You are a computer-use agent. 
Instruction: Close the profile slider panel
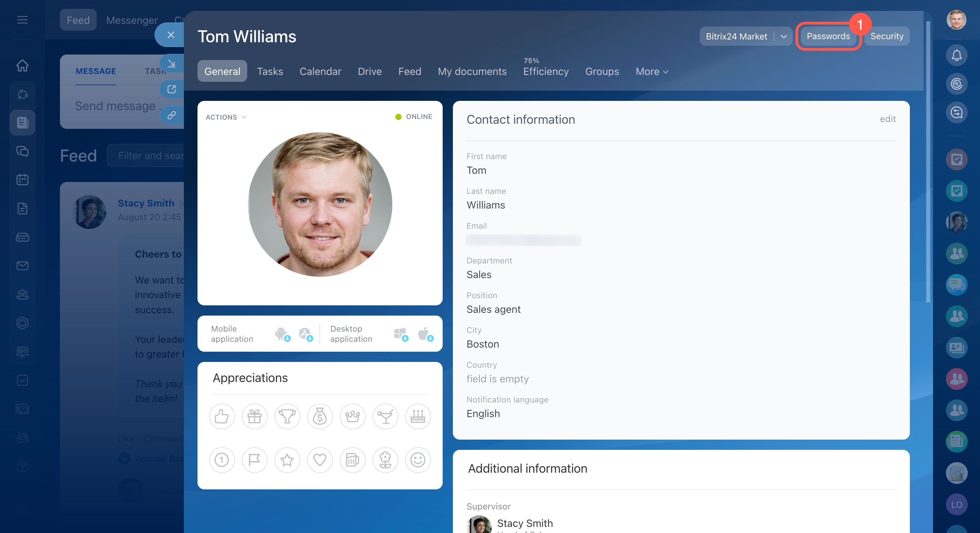click(x=171, y=35)
